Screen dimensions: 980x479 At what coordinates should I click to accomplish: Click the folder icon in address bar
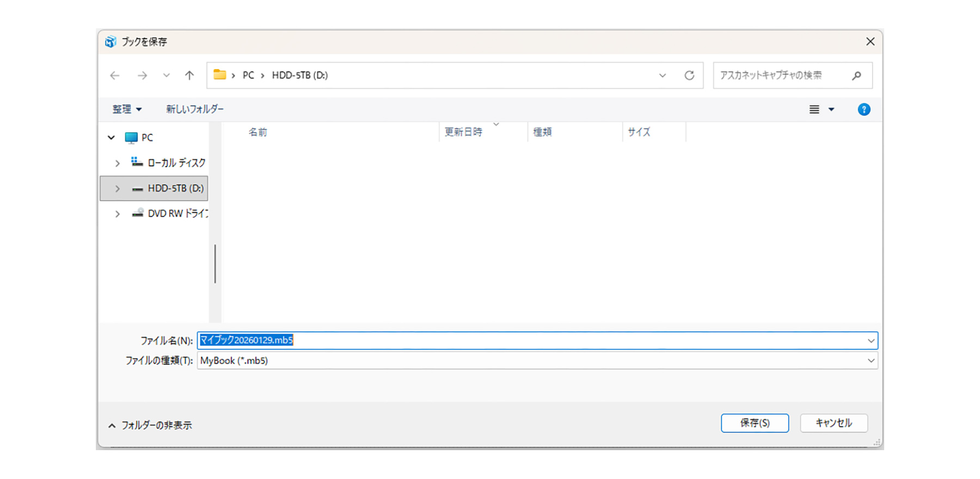click(x=220, y=75)
